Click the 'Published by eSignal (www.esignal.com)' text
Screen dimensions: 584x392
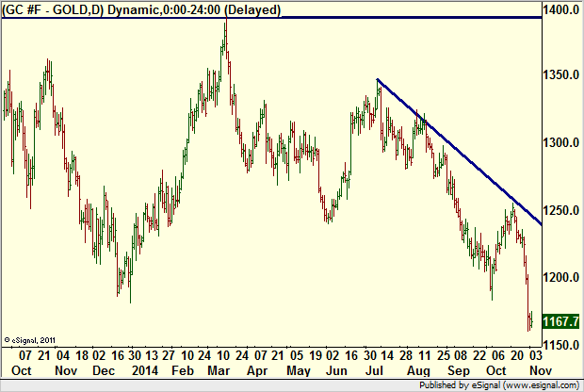tap(499, 385)
